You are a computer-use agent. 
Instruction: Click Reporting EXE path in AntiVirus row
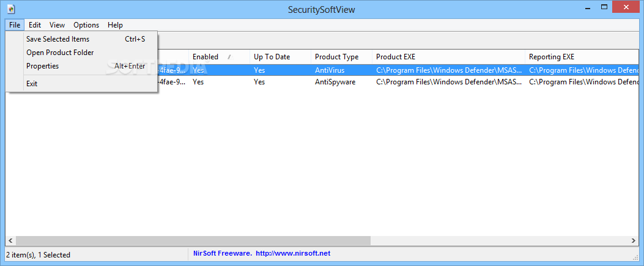pos(582,70)
